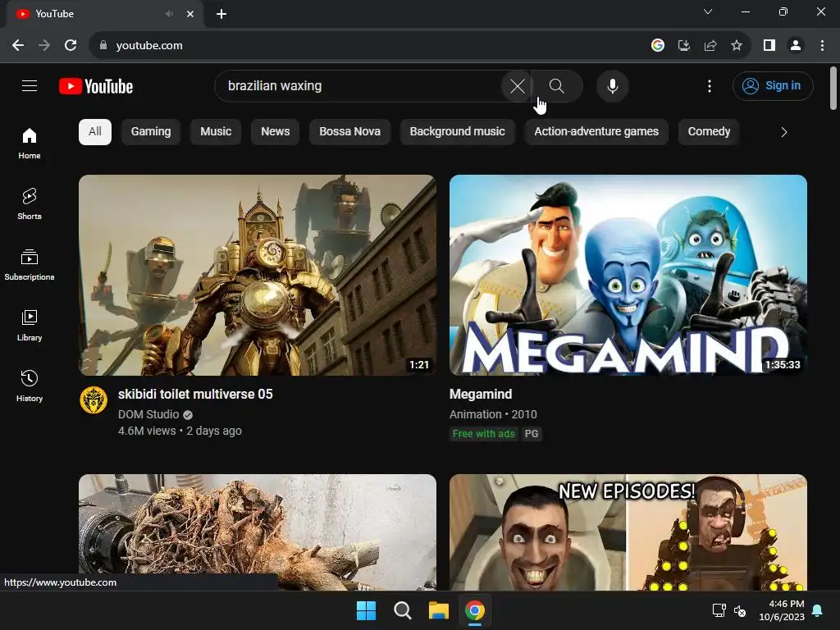Open the tree roots video thumbnail
The height and width of the screenshot is (630, 840).
pos(257,532)
